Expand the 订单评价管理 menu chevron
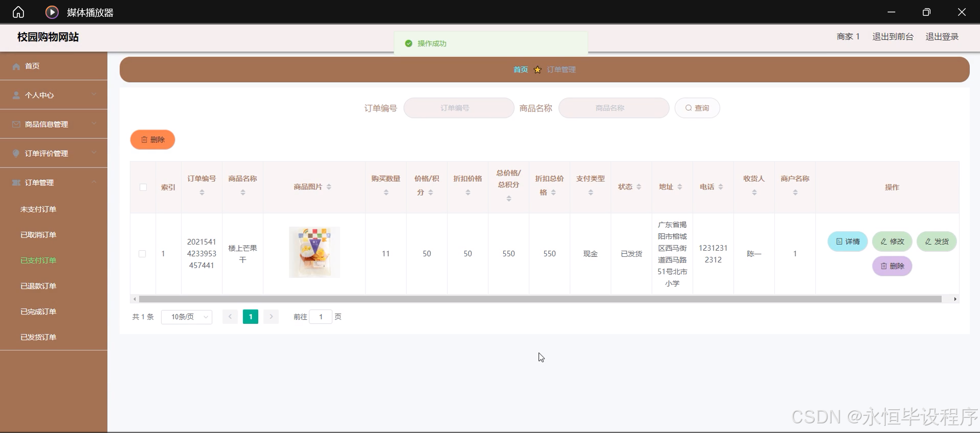 (94, 153)
